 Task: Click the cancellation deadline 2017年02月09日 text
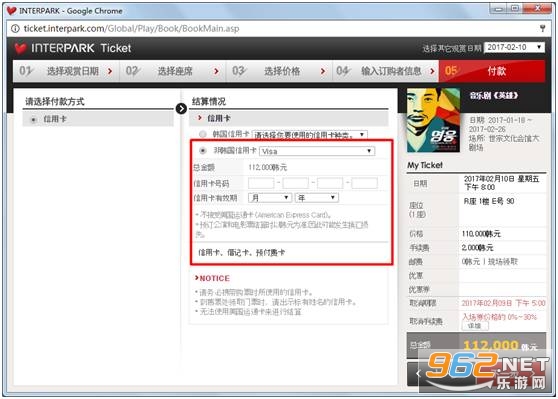point(503,303)
